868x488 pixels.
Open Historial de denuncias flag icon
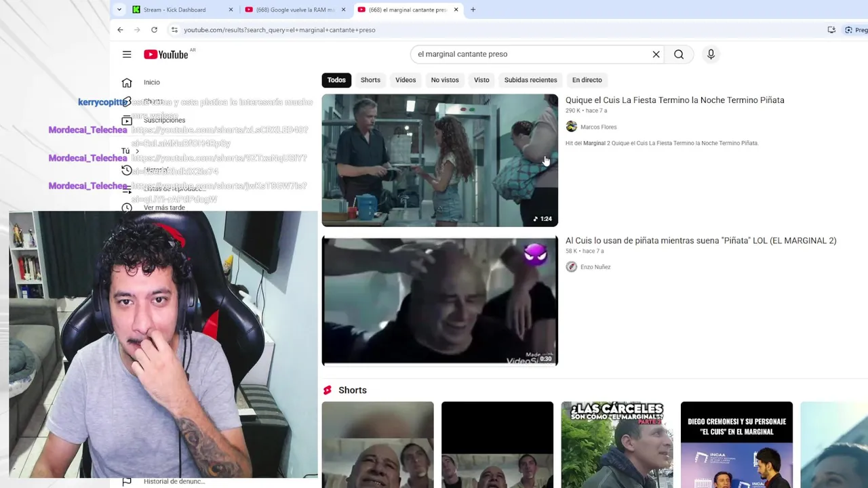(127, 481)
